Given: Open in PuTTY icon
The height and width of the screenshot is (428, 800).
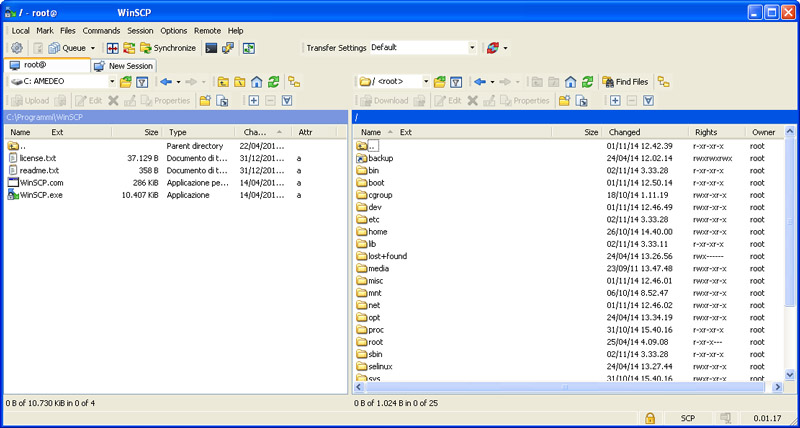Looking at the screenshot, I should point(228,48).
